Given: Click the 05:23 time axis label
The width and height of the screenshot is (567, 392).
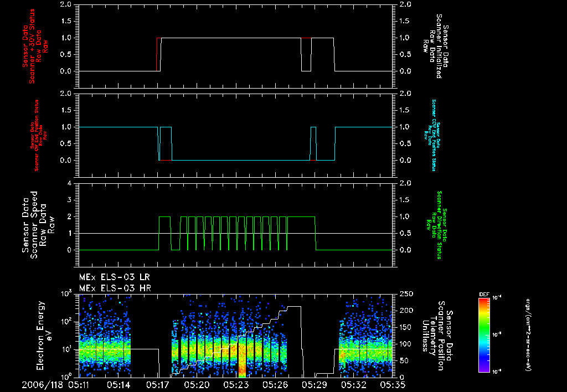Looking at the screenshot, I should pyautogui.click(x=236, y=385).
